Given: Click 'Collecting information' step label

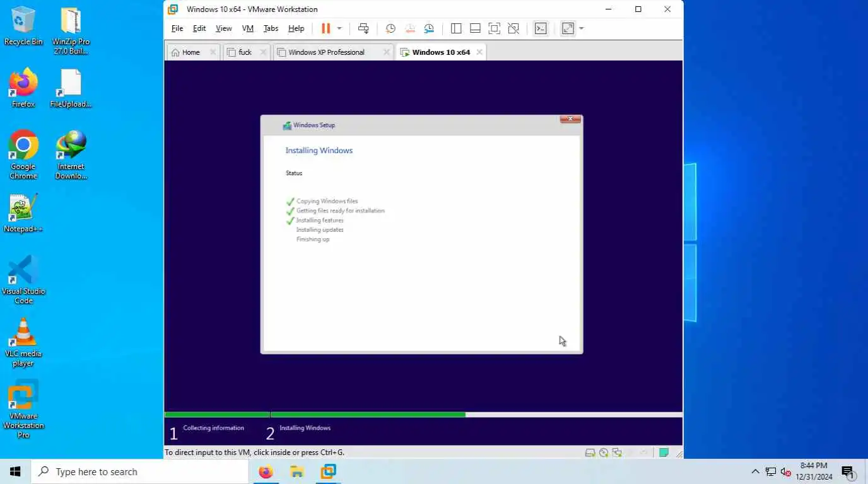Looking at the screenshot, I should pos(213,428).
